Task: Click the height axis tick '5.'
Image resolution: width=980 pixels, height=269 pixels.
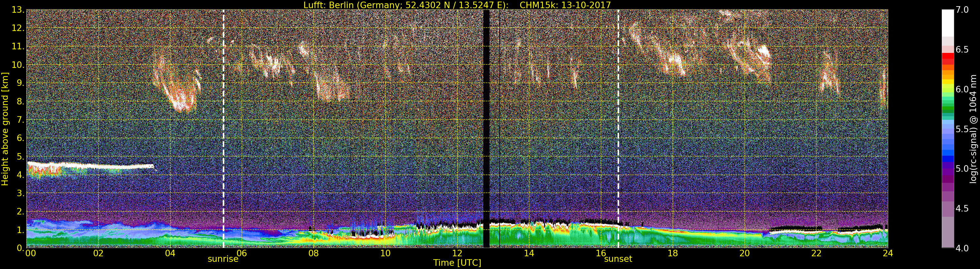Action: point(21,156)
